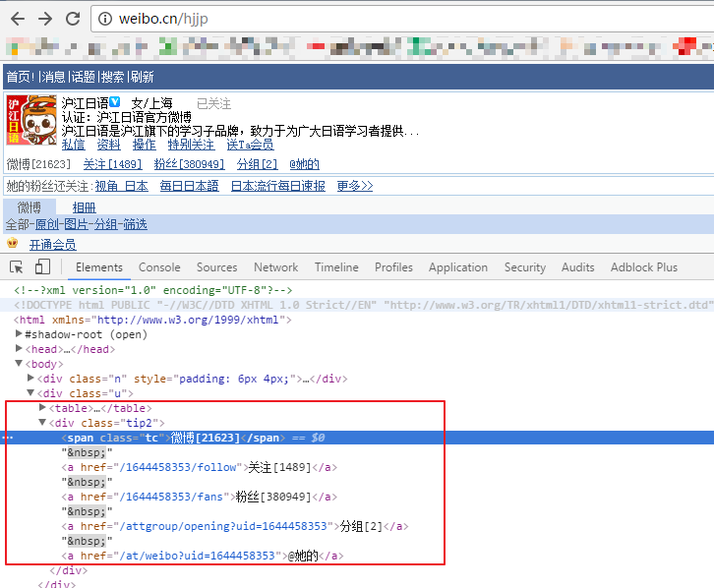Open the Security tab
Image resolution: width=714 pixels, height=588 pixels.
[525, 267]
